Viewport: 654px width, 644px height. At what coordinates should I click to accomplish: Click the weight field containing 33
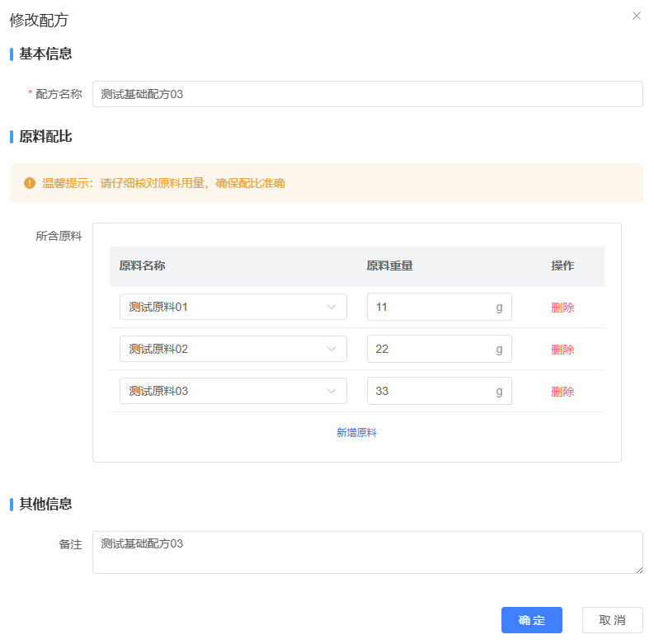(440, 391)
